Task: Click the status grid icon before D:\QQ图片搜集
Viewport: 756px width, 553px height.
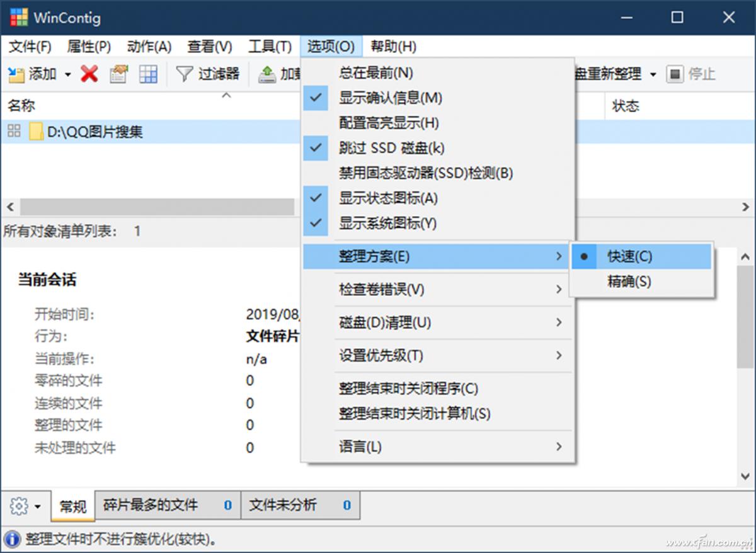Action: point(14,131)
